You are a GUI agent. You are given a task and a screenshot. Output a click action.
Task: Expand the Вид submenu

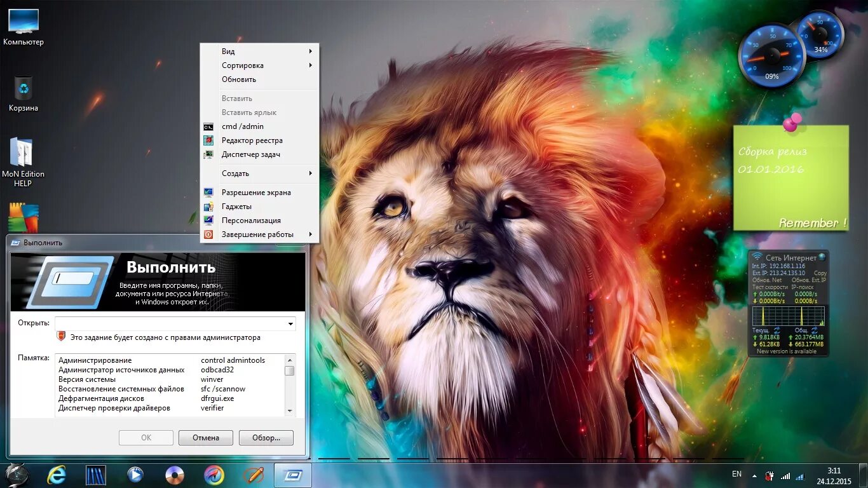pos(259,51)
